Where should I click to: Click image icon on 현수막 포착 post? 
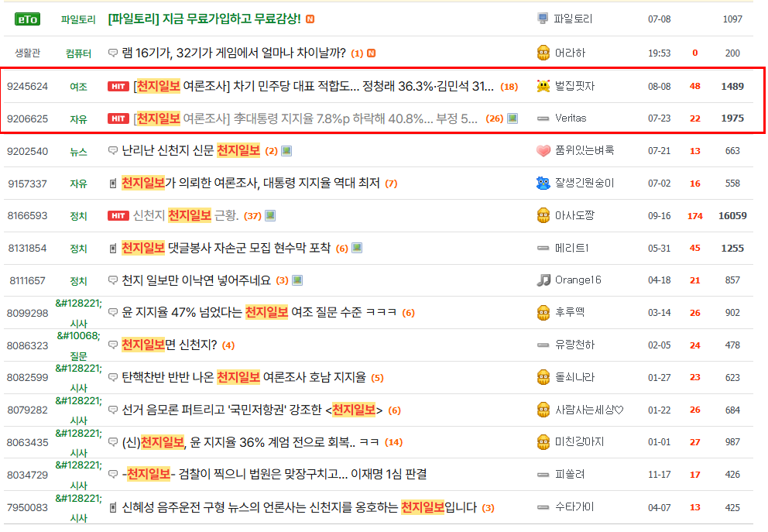click(357, 248)
